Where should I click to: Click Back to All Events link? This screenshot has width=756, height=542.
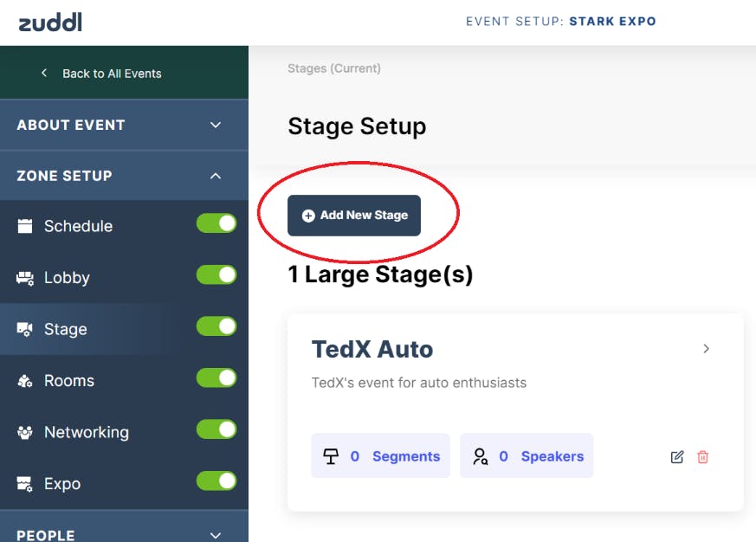(101, 74)
